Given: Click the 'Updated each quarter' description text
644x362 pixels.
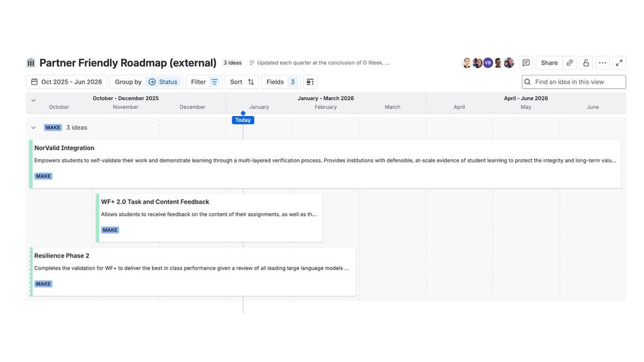Looking at the screenshot, I should click(323, 62).
